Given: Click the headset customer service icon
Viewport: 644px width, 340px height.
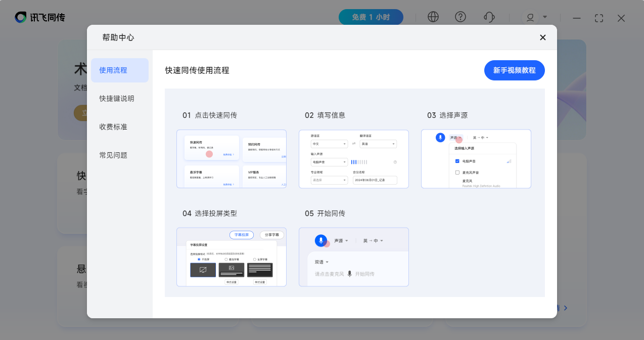Looking at the screenshot, I should click(489, 17).
